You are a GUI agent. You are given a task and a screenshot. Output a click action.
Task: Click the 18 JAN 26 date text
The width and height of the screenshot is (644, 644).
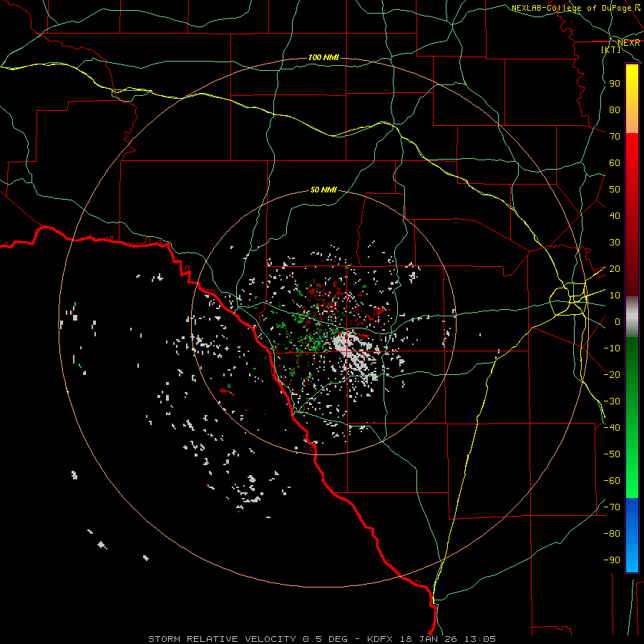coord(429,639)
